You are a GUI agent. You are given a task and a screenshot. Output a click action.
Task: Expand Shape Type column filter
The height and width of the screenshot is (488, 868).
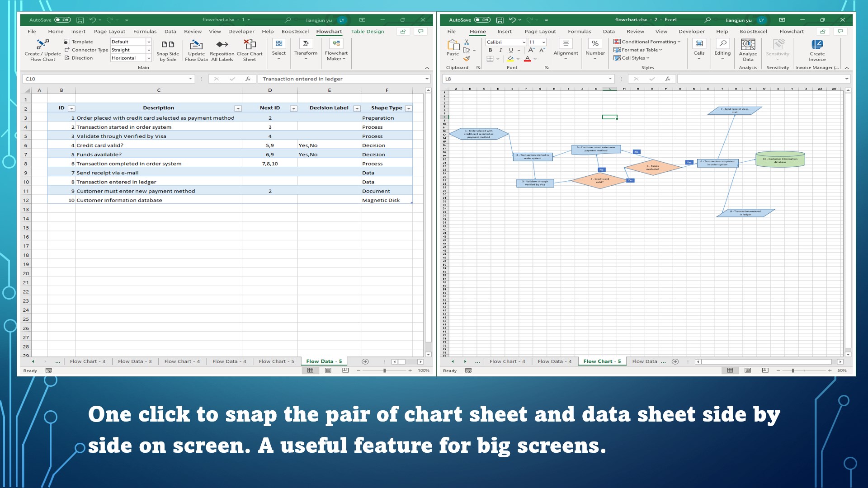tap(408, 108)
